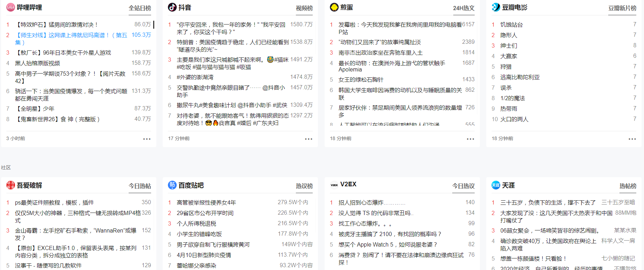
Task: Open the 隐形人 movie entry
Action: [x=509, y=35]
